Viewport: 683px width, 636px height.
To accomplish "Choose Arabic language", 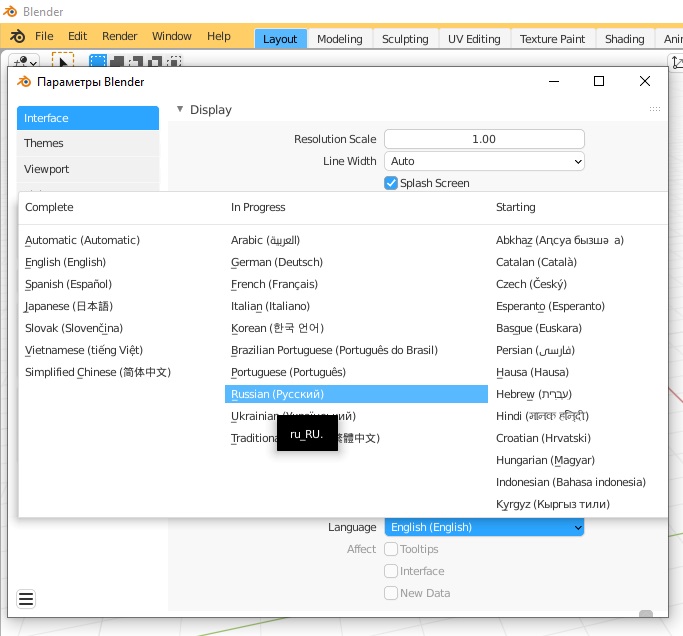I will click(265, 240).
